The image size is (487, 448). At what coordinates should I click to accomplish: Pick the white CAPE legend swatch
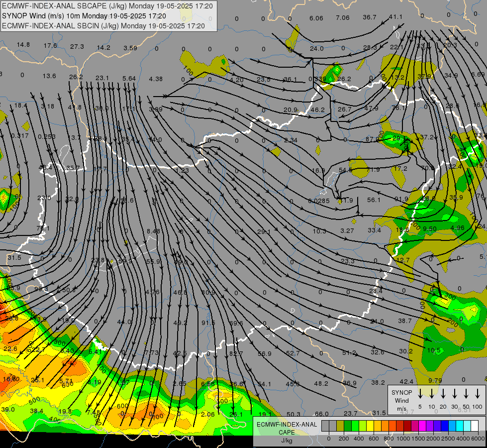(x=475, y=426)
